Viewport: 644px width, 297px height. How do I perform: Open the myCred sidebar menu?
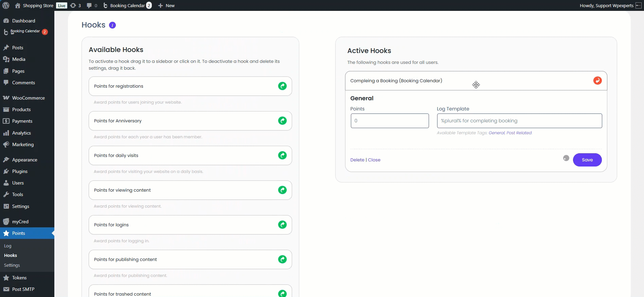coord(20,222)
